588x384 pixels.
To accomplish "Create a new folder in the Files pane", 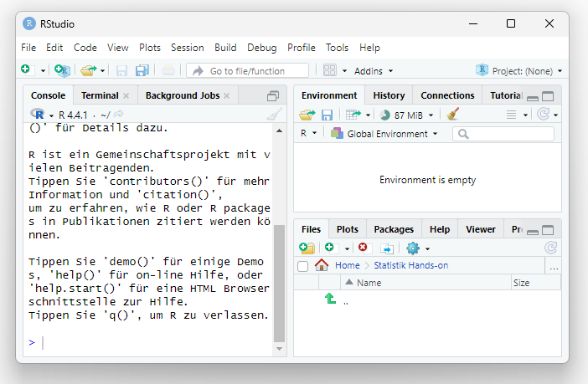I will click(x=307, y=248).
